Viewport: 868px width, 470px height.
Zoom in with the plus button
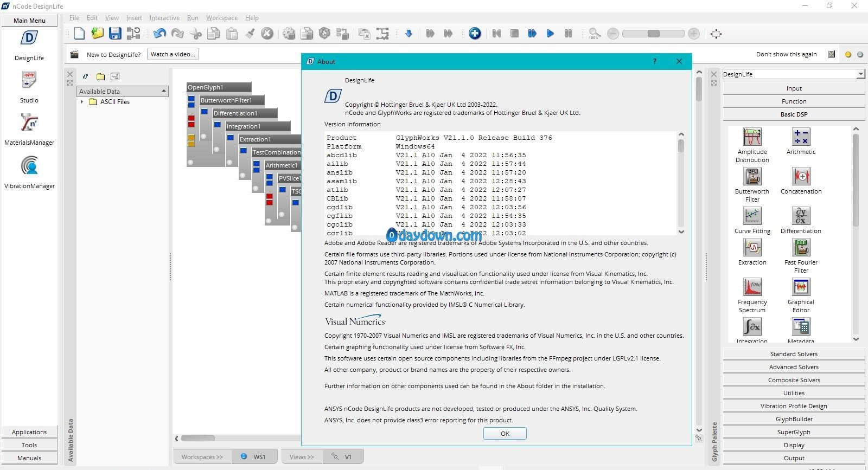click(x=694, y=34)
